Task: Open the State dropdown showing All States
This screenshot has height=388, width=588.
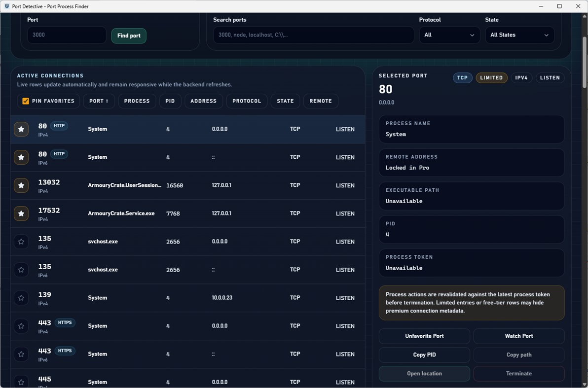Action: (519, 35)
